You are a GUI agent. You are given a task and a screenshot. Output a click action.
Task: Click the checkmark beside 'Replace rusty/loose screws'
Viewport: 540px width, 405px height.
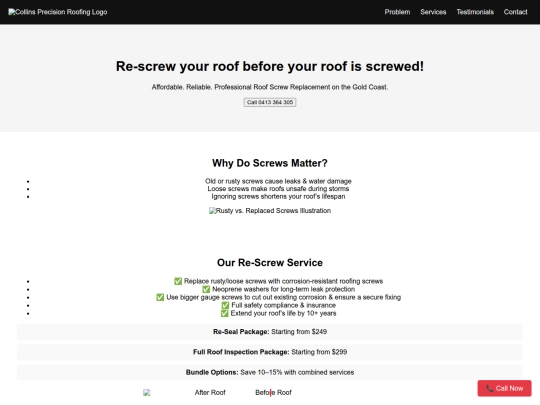pos(178,281)
